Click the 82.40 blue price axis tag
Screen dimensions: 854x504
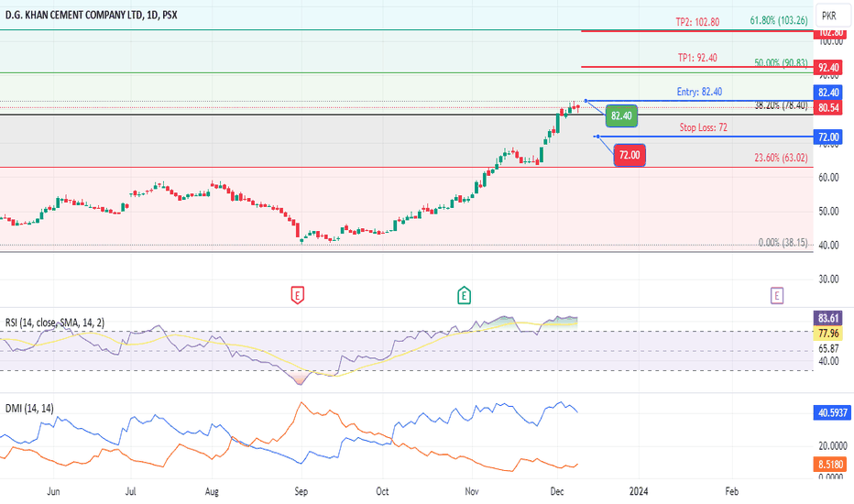(828, 93)
